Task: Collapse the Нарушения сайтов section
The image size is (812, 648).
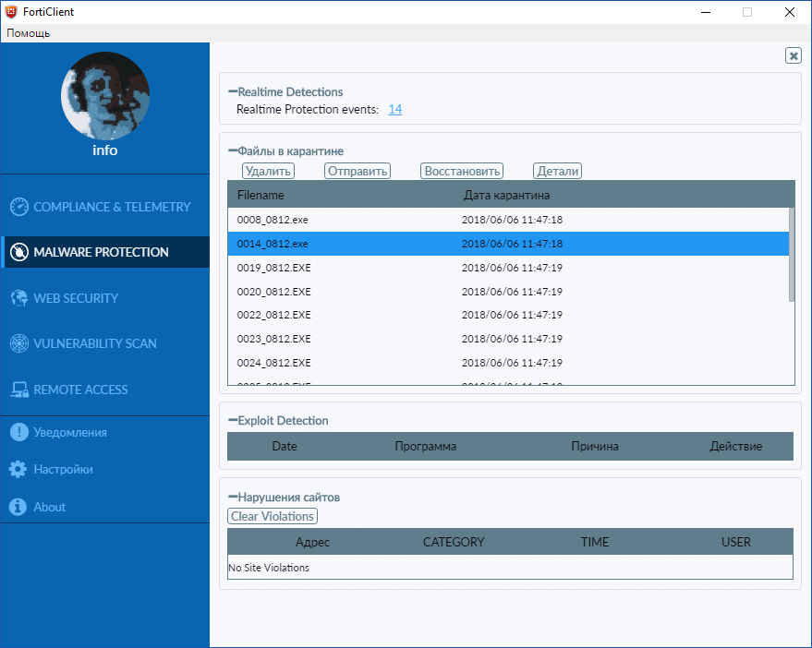Action: coord(233,497)
